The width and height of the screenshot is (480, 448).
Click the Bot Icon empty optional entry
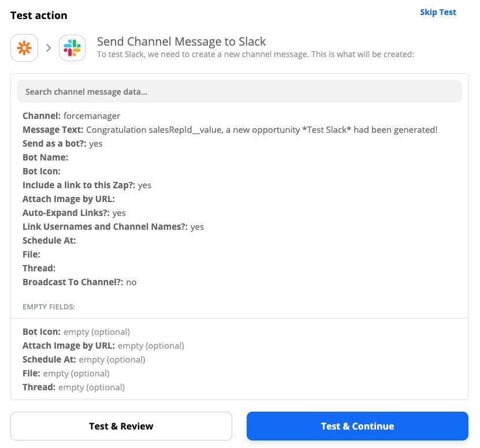(76, 332)
